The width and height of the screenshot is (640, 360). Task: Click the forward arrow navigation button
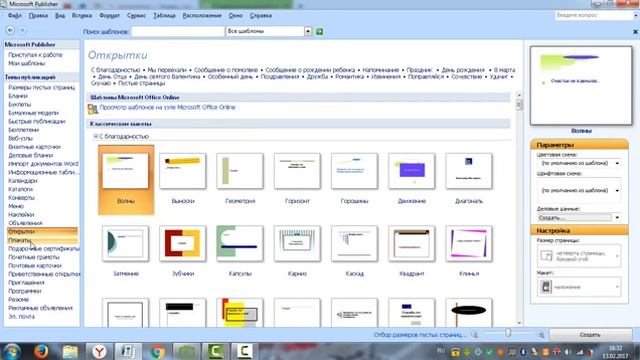[x=22, y=30]
